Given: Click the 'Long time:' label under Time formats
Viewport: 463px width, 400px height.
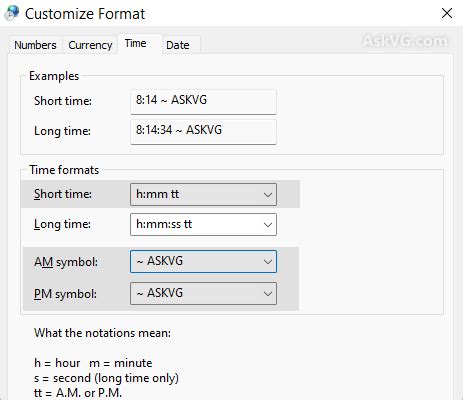Looking at the screenshot, I should (62, 224).
